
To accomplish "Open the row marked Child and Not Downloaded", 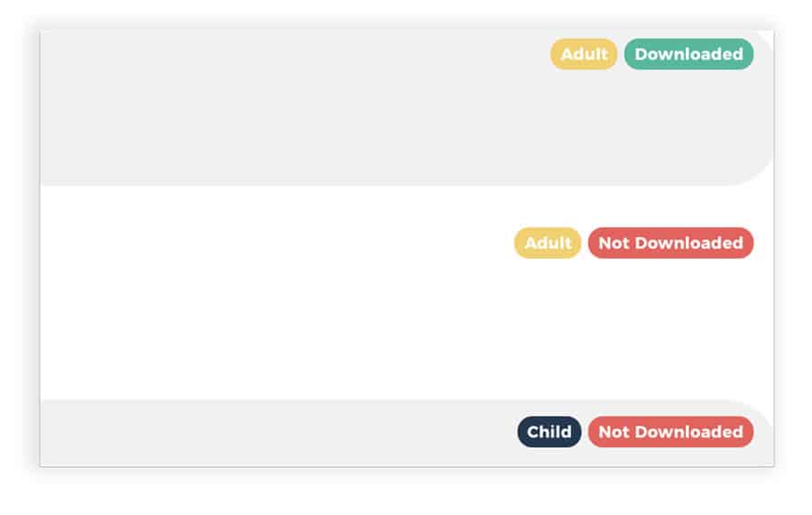I will pyautogui.click(x=407, y=433).
